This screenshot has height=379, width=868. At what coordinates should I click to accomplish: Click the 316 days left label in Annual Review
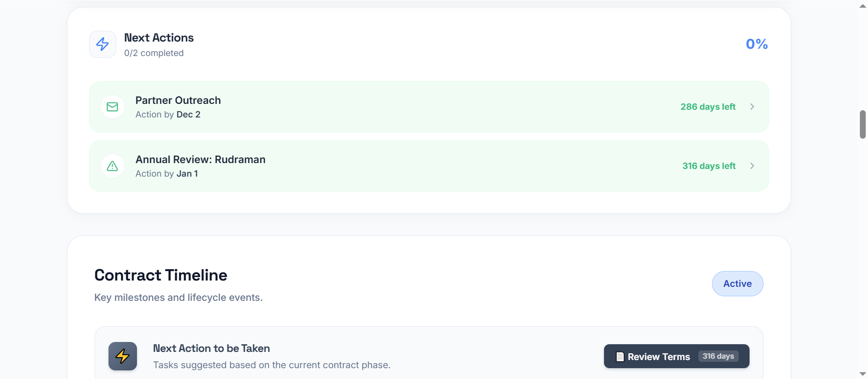709,166
